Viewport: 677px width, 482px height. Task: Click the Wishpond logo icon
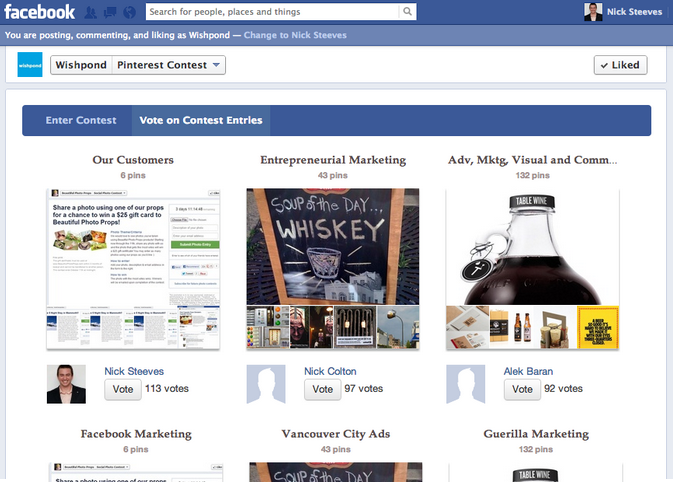click(30, 65)
